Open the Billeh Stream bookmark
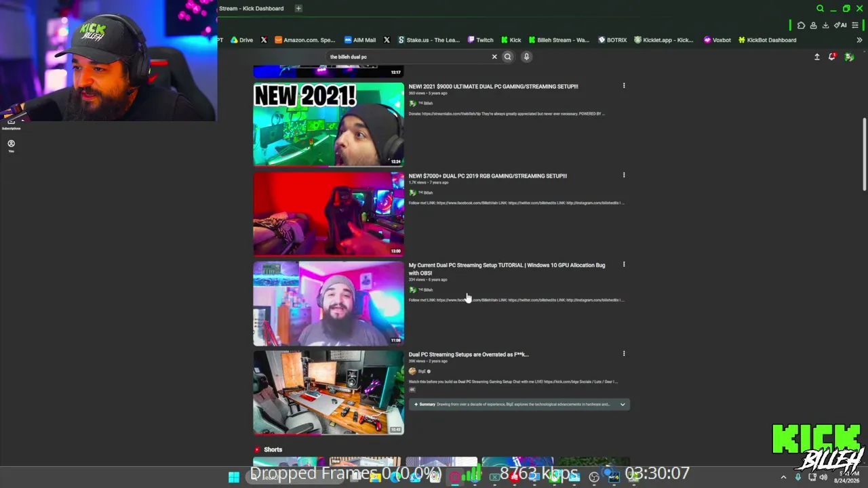The height and width of the screenshot is (488, 868). pos(559,40)
